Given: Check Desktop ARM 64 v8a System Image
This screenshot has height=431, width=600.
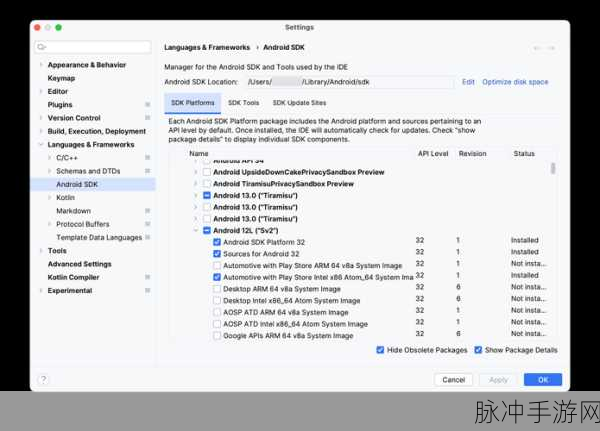Looking at the screenshot, I should pos(217,289).
